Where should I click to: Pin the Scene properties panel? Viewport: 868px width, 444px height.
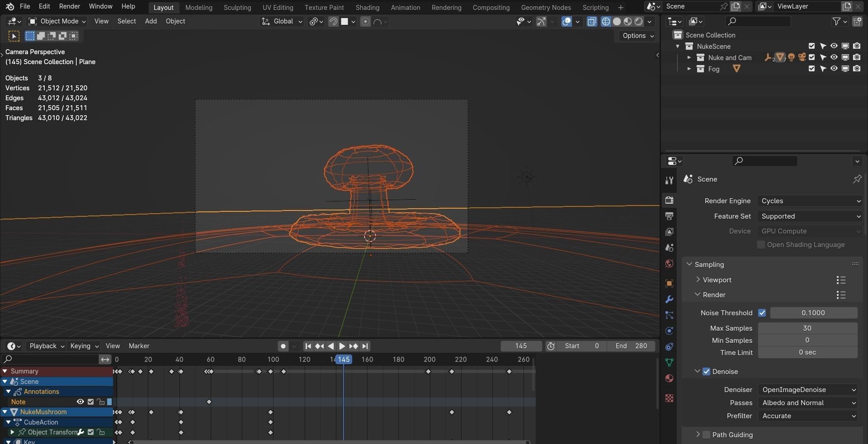857,179
